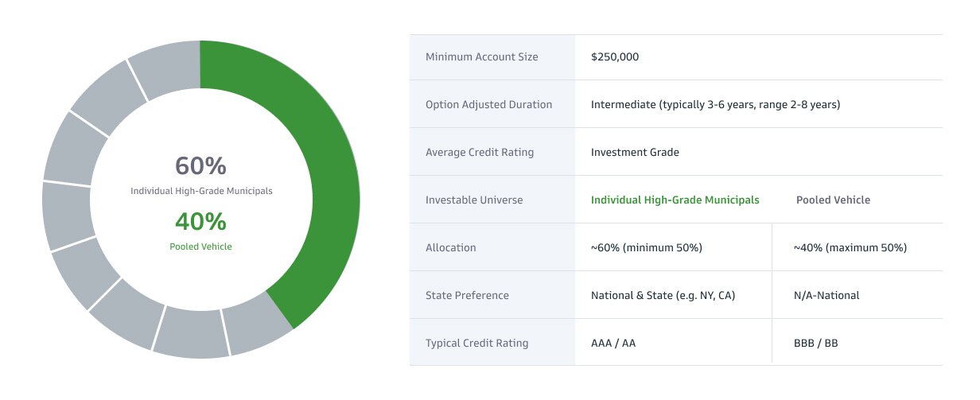Click the 60% figure in donut center
980x400 pixels.
(x=200, y=166)
